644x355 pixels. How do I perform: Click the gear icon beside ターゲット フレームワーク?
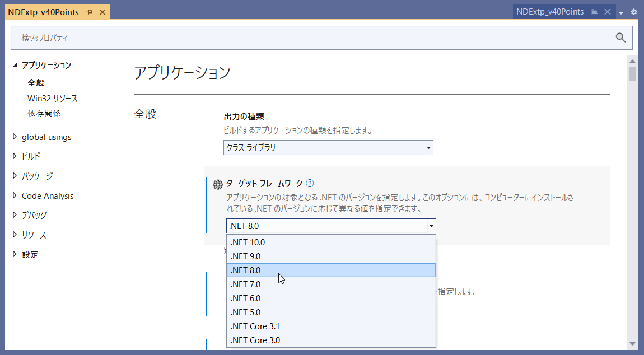pos(218,184)
